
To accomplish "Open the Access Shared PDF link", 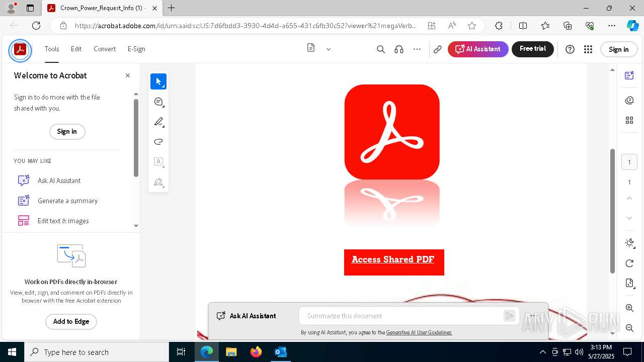I will tap(393, 260).
